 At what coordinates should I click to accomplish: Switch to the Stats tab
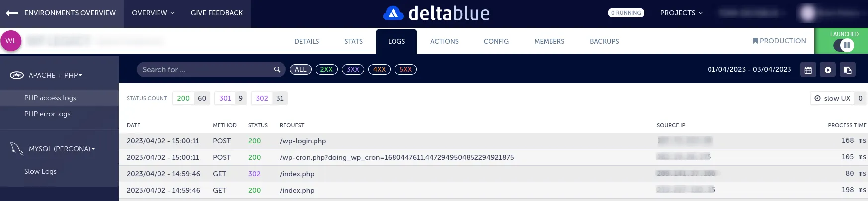pos(353,41)
